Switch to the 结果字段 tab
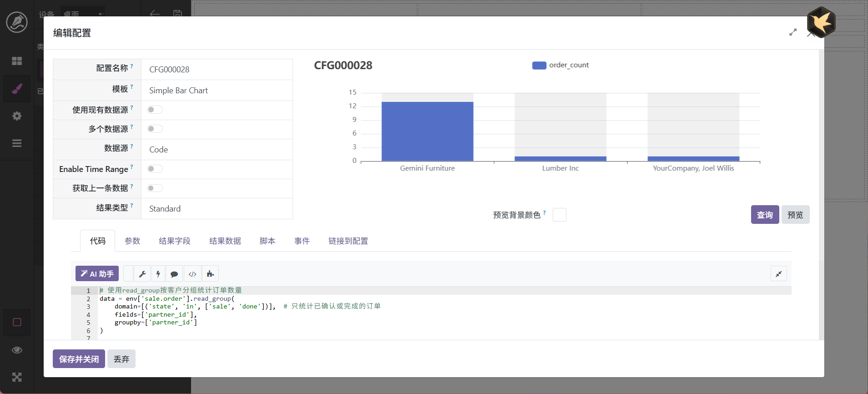Viewport: 868px width, 394px height. (175, 241)
